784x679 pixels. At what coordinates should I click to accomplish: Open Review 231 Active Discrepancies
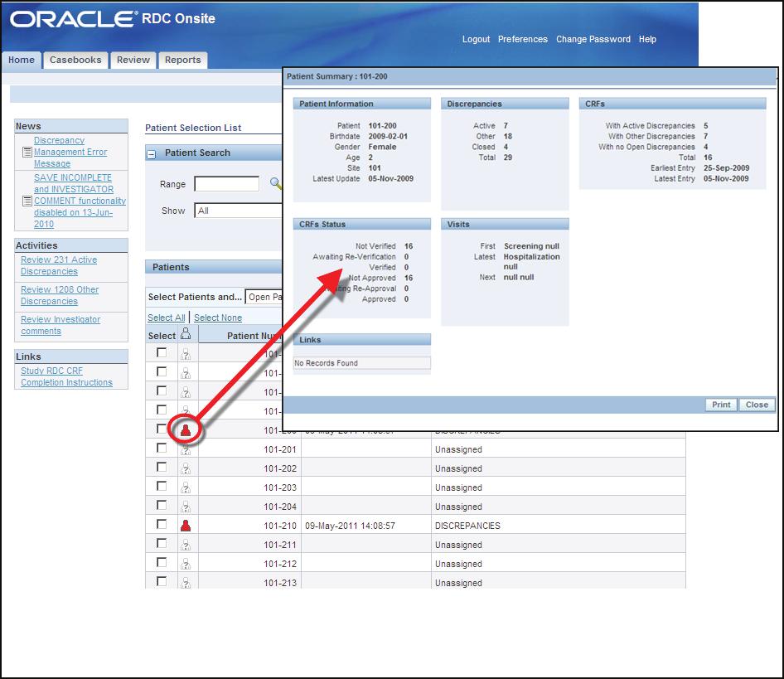(x=59, y=265)
